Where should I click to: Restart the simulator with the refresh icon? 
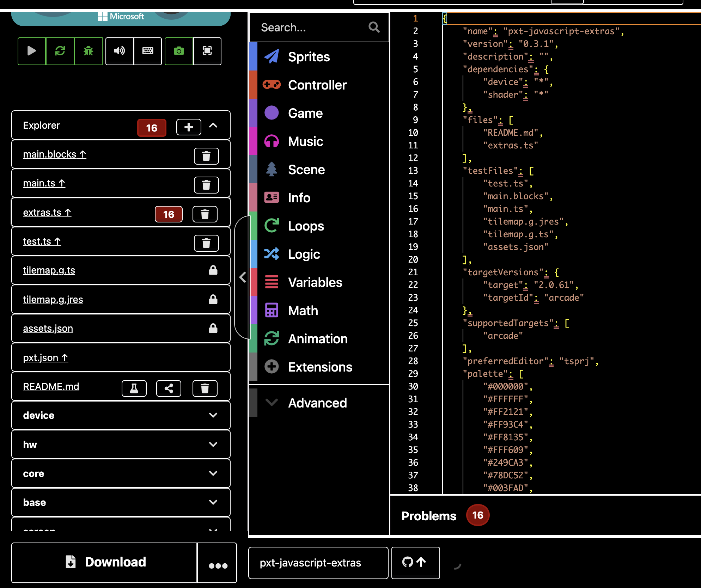click(x=60, y=51)
